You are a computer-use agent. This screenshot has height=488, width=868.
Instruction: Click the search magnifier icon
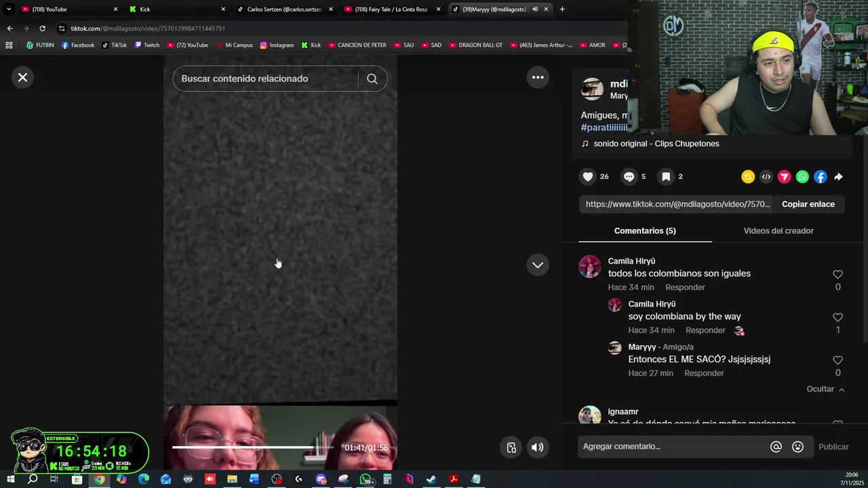pos(372,79)
